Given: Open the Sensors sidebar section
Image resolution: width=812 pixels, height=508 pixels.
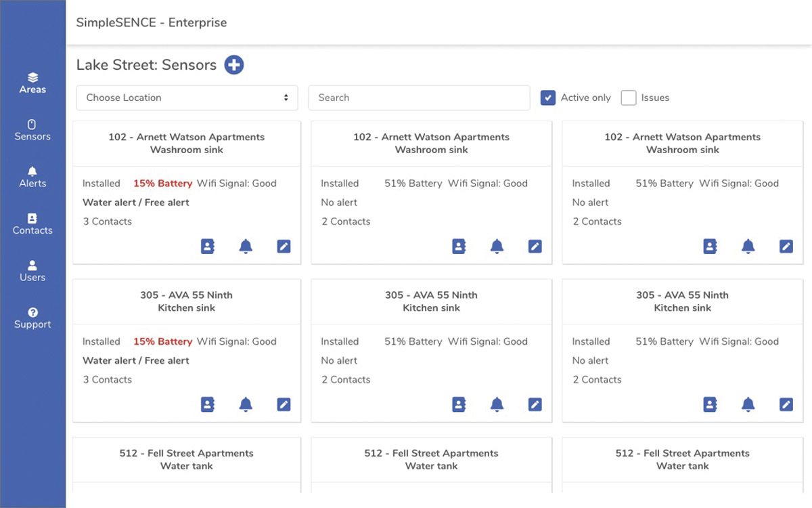Looking at the screenshot, I should point(32,130).
